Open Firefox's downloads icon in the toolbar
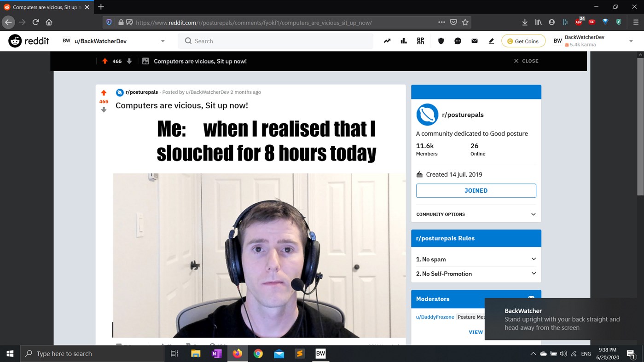 click(x=525, y=22)
